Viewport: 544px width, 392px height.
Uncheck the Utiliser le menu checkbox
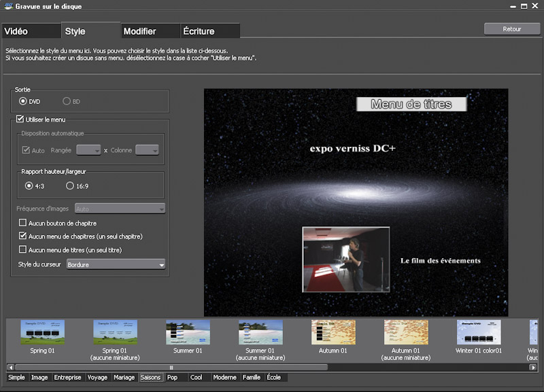20,120
